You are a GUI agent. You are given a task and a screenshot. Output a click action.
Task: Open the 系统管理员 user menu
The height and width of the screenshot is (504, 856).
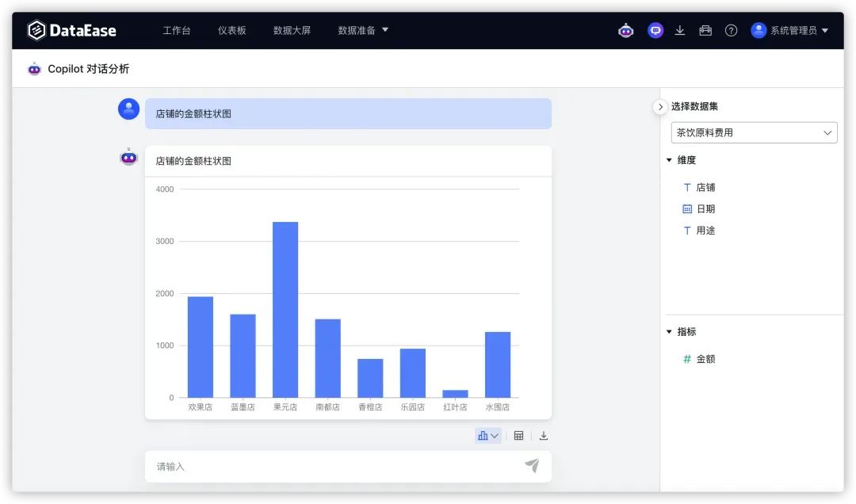(x=789, y=31)
